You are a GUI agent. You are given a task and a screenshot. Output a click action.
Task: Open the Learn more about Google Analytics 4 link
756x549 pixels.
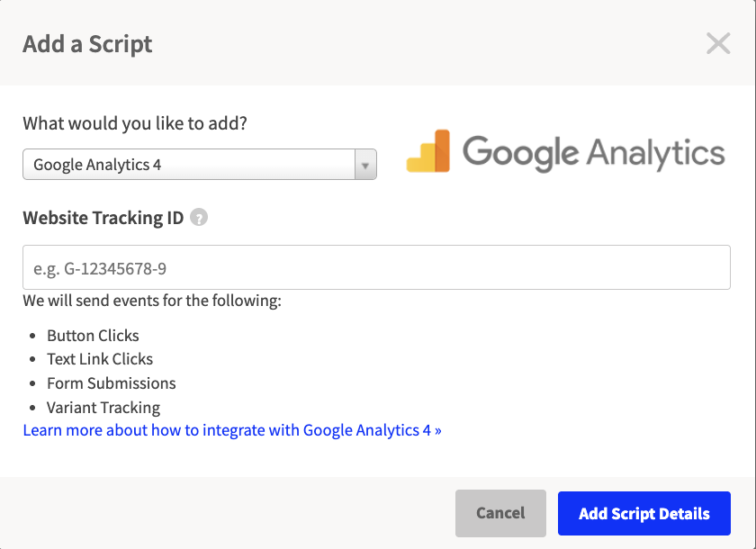232,430
